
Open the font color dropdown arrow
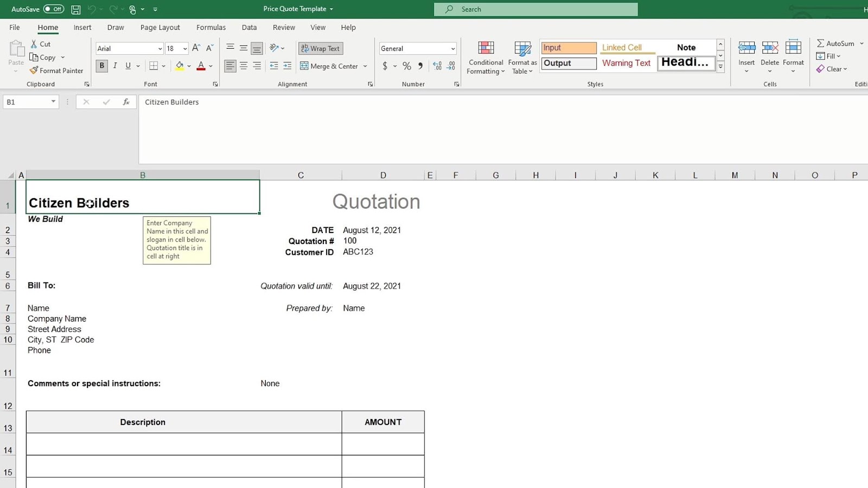pos(210,66)
